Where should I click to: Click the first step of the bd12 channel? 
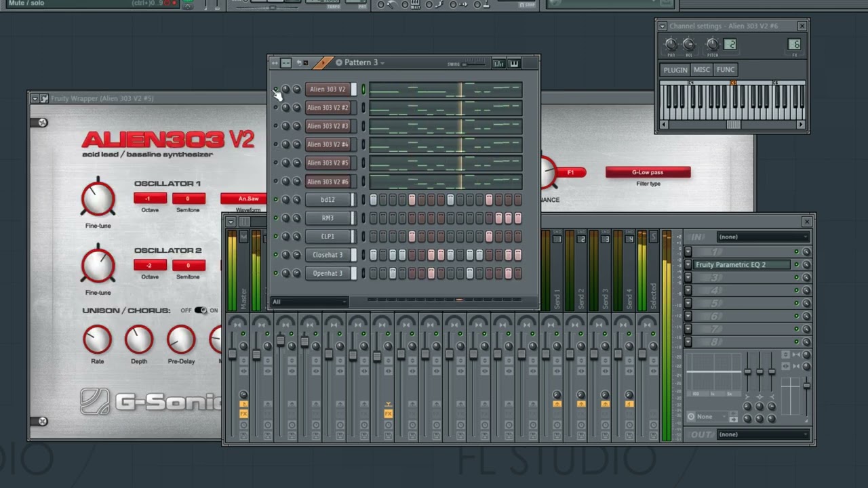tap(373, 200)
